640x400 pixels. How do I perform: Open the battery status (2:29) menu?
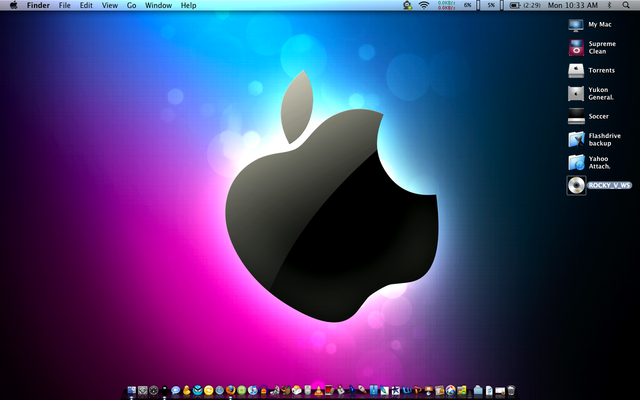coord(525,5)
